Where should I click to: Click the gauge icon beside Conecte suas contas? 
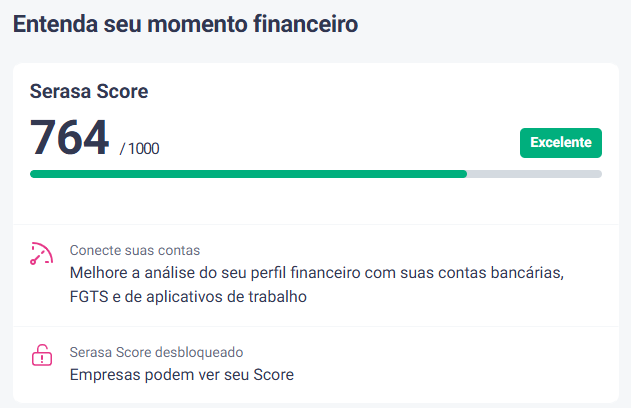pyautogui.click(x=41, y=253)
